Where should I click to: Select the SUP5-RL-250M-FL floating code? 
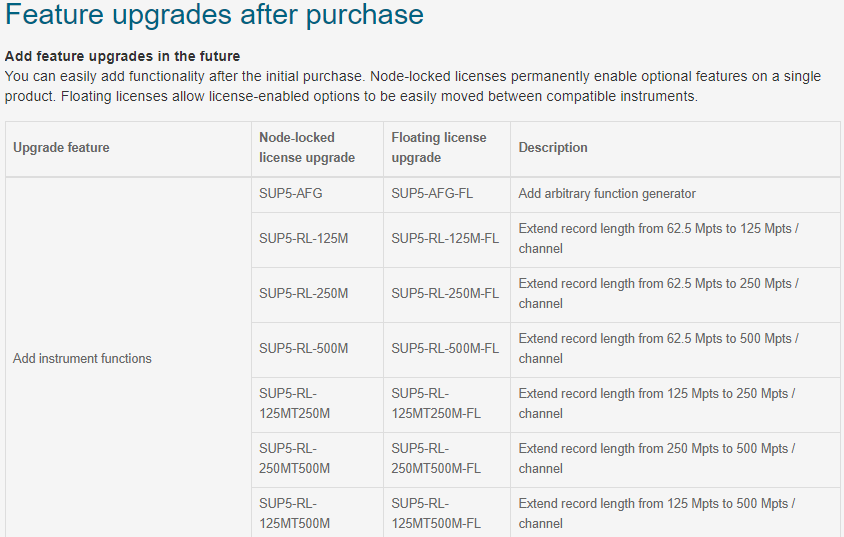point(445,293)
